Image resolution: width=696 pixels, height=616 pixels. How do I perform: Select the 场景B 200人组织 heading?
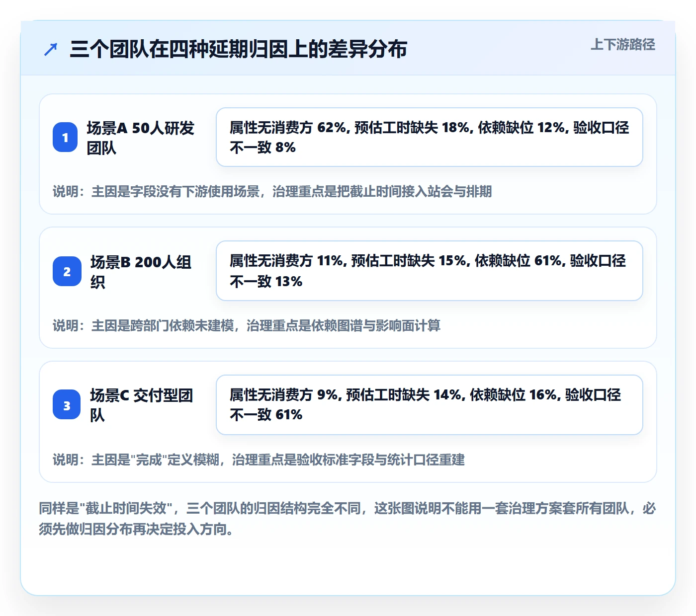point(141,271)
